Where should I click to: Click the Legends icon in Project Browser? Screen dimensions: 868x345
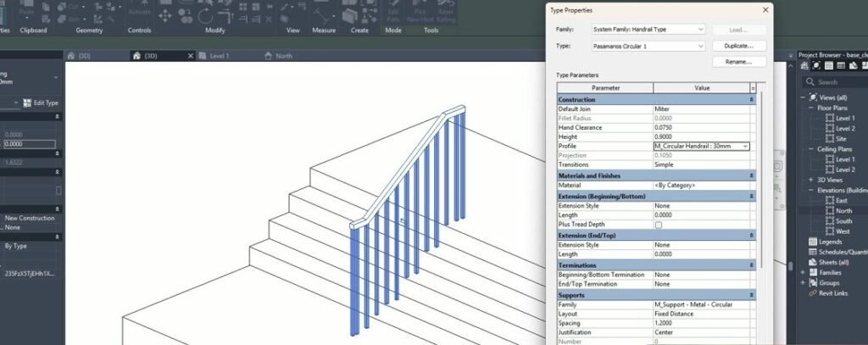pyautogui.click(x=813, y=242)
